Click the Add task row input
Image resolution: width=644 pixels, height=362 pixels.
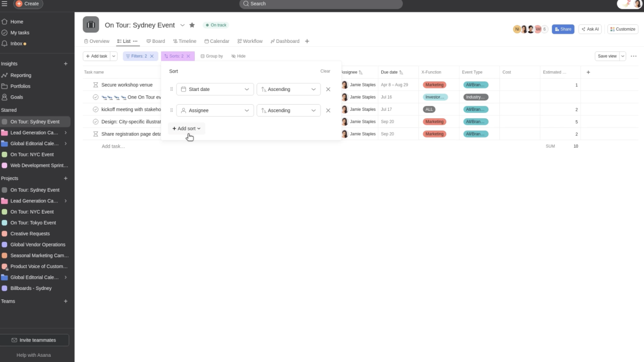pyautogui.click(x=113, y=146)
